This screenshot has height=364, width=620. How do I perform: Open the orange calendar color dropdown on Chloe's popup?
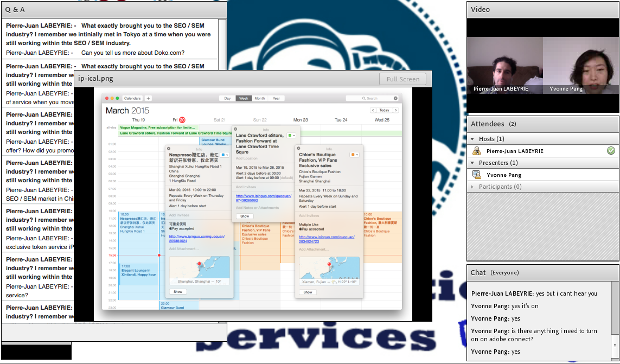coord(354,155)
